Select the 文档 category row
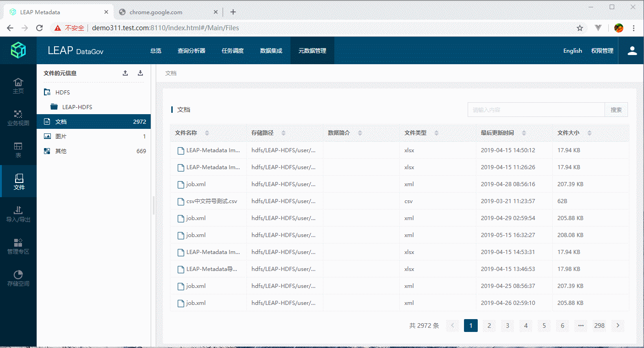This screenshot has height=348, width=644. 93,122
